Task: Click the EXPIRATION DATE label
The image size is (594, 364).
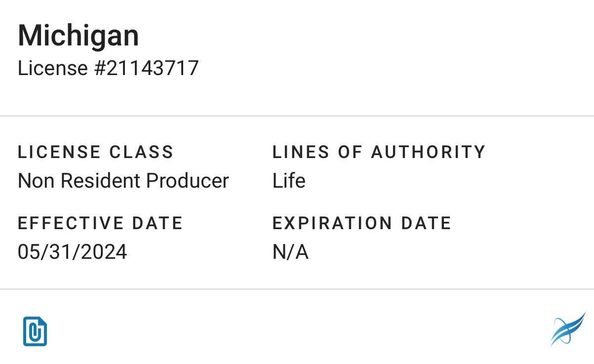Action: (362, 223)
